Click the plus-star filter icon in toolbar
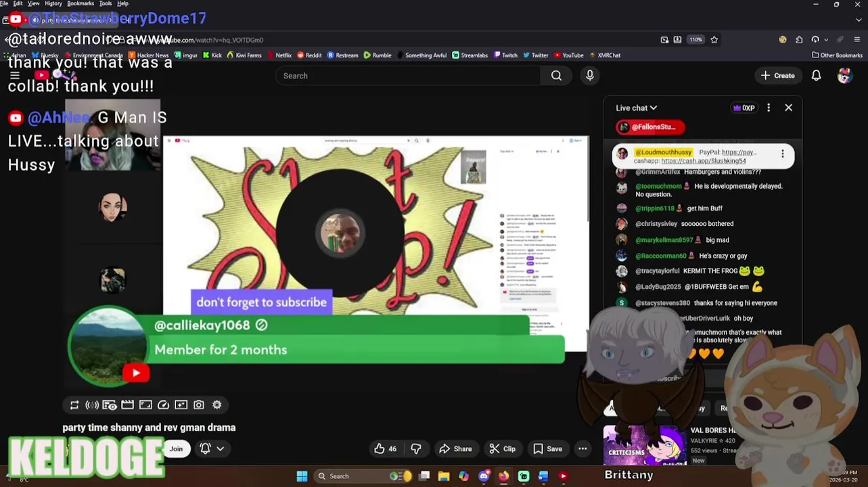Image resolution: width=868 pixels, height=487 pixels. click(181, 404)
